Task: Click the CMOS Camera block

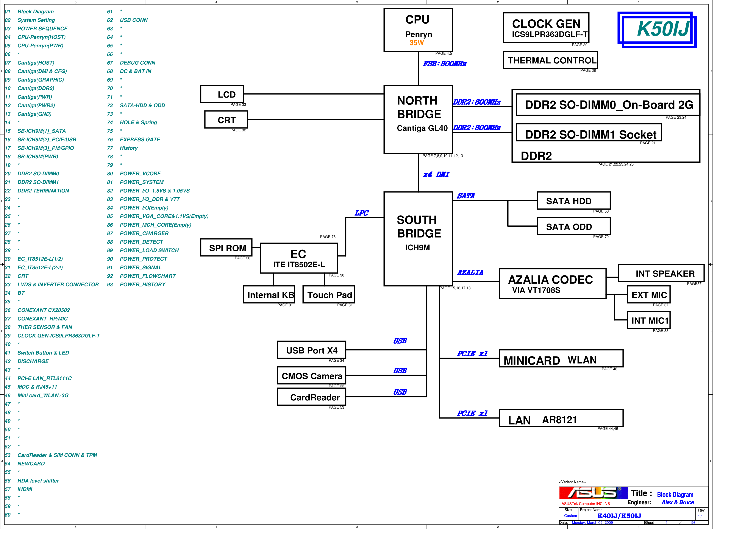Action: (x=311, y=375)
